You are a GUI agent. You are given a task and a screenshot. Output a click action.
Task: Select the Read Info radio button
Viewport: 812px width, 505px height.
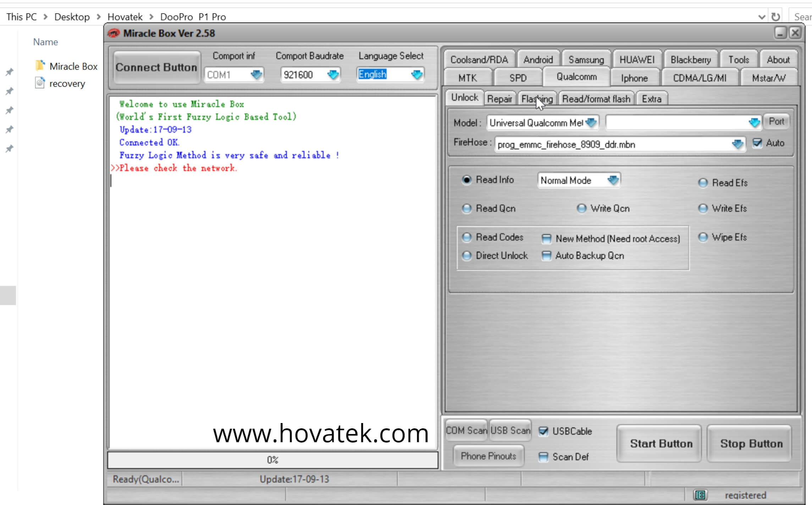coord(466,180)
